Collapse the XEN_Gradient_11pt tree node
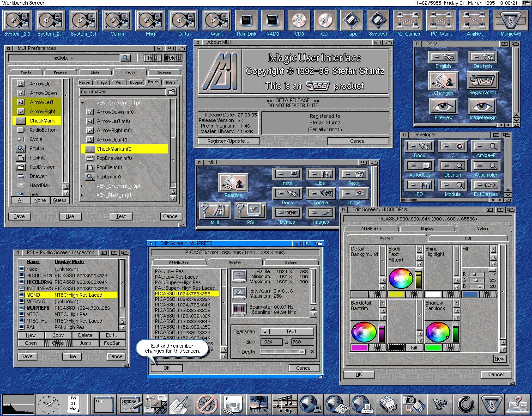 coord(83,103)
